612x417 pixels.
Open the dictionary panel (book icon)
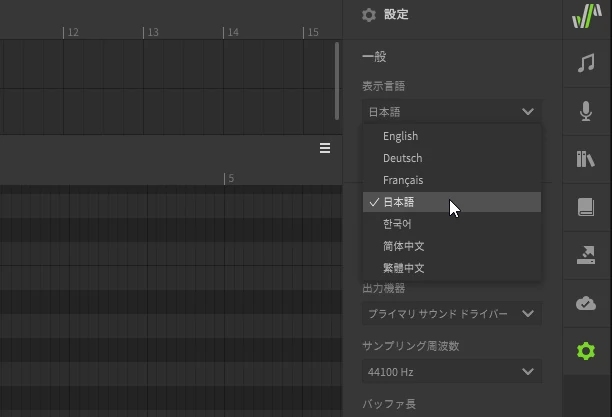point(586,207)
